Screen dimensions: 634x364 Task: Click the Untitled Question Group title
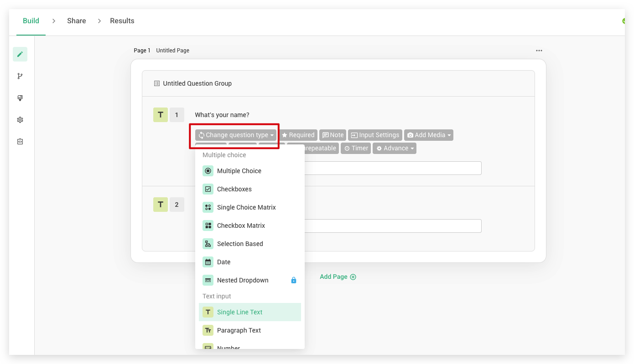(x=197, y=83)
